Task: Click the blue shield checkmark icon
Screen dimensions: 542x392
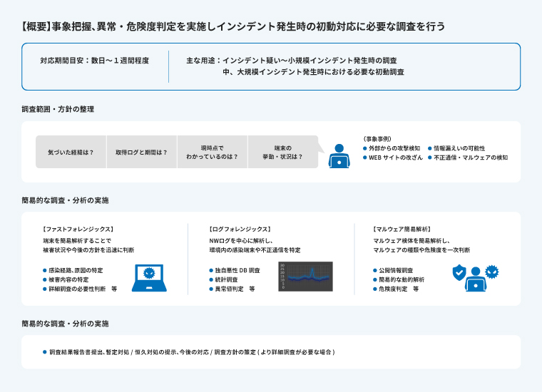Action: [460, 272]
